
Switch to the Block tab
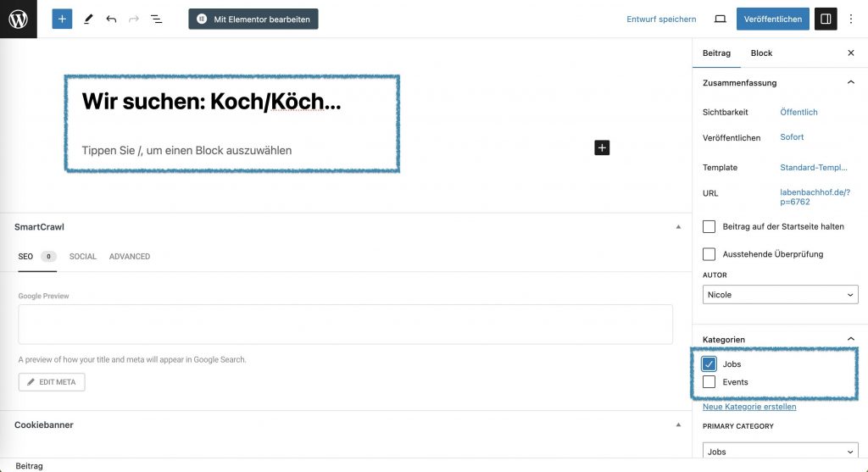pyautogui.click(x=761, y=53)
